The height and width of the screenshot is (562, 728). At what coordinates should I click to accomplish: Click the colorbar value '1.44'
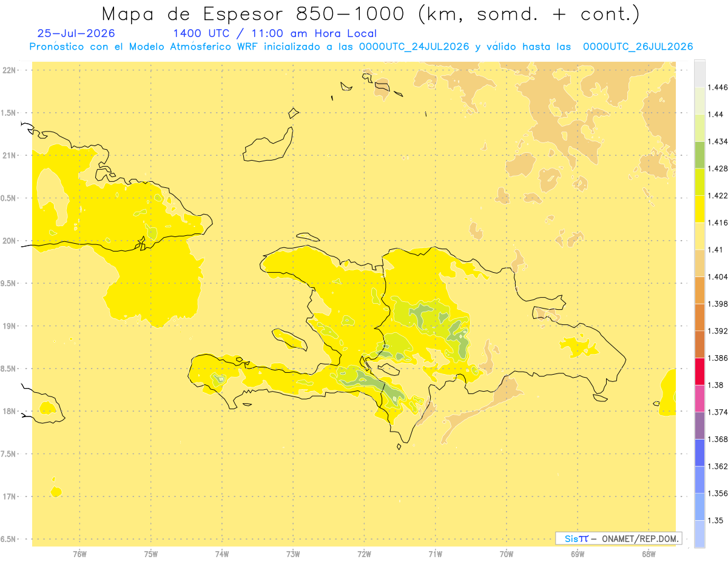click(x=716, y=115)
